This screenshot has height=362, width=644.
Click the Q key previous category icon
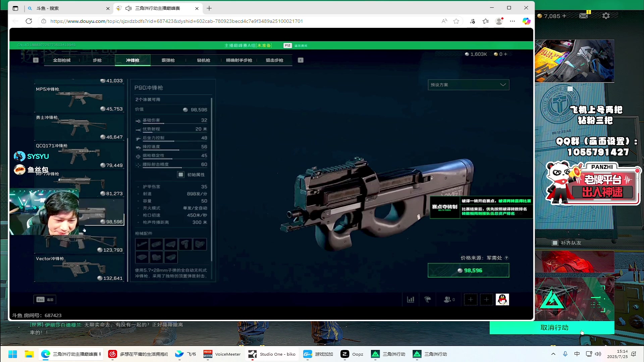(36, 60)
